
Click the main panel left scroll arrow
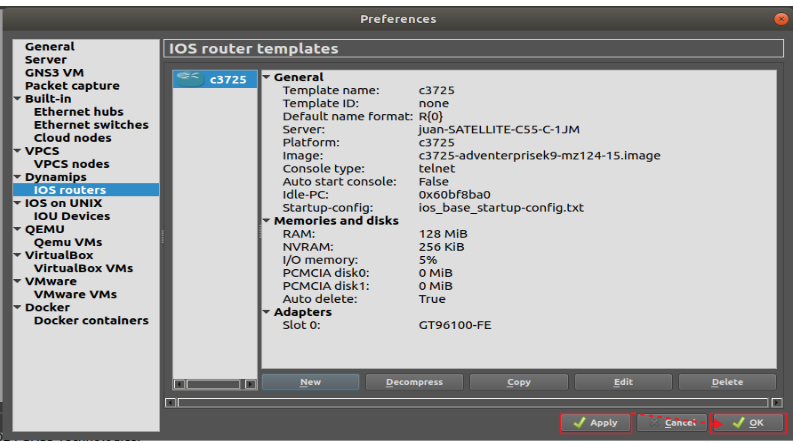(170, 403)
